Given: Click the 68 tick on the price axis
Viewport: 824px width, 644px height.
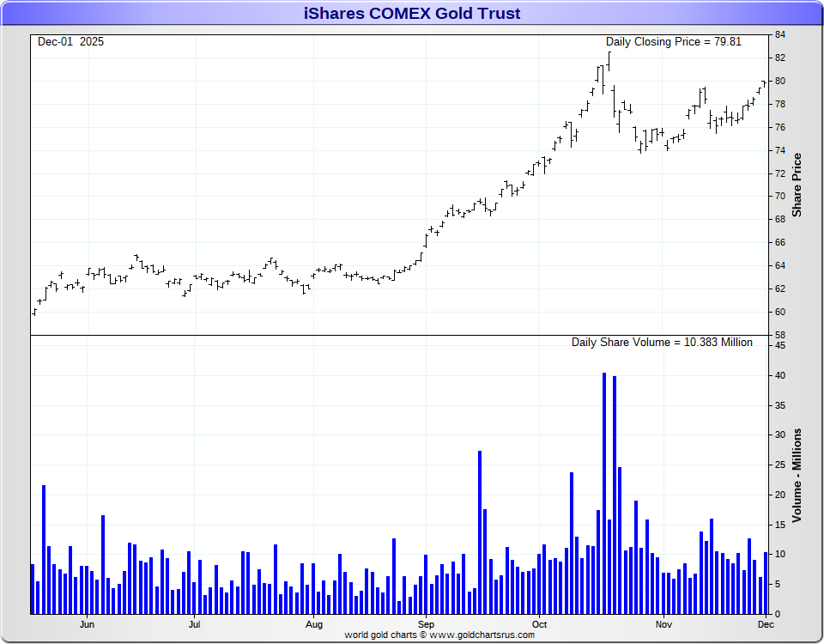Looking at the screenshot, I should click(x=780, y=219).
